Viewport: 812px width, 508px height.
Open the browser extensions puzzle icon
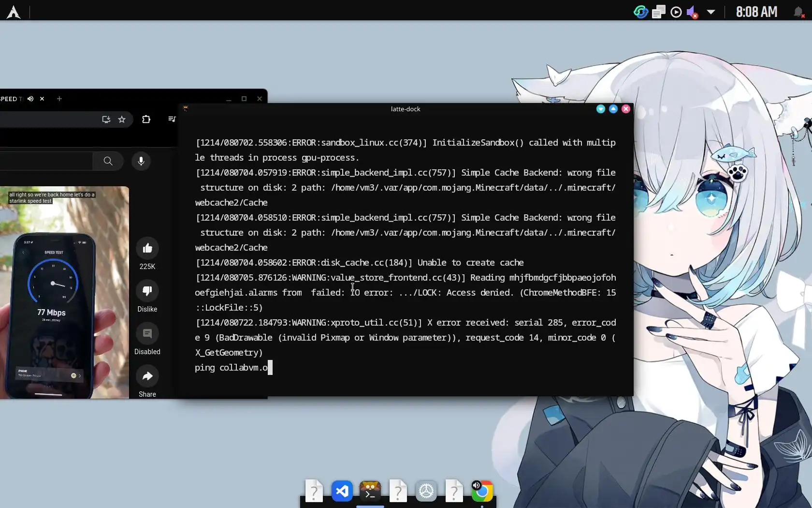click(x=146, y=119)
